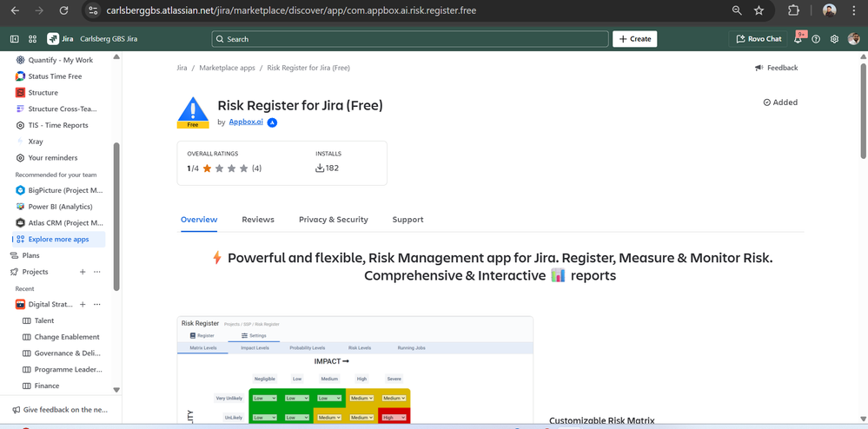This screenshot has width=868, height=429.
Task: Click the Risk Register screenshot thumbnail
Action: point(354,370)
